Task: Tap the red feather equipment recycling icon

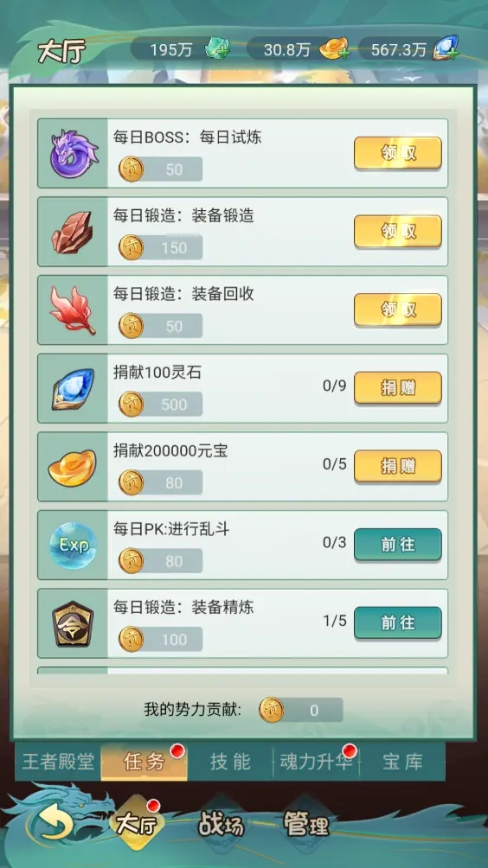Action: tap(74, 310)
